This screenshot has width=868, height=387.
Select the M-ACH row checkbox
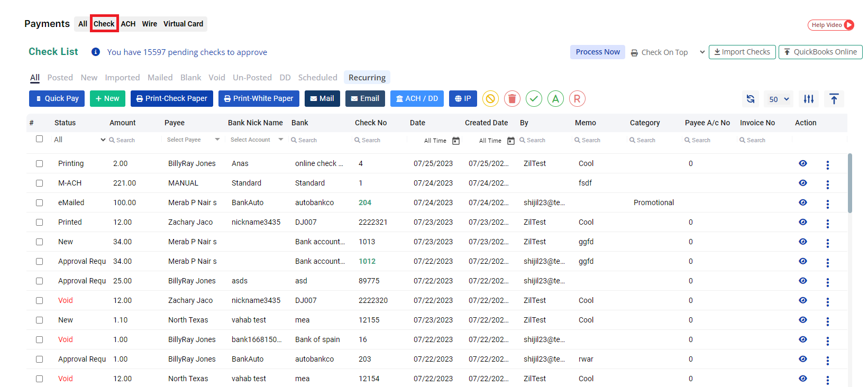tap(40, 183)
